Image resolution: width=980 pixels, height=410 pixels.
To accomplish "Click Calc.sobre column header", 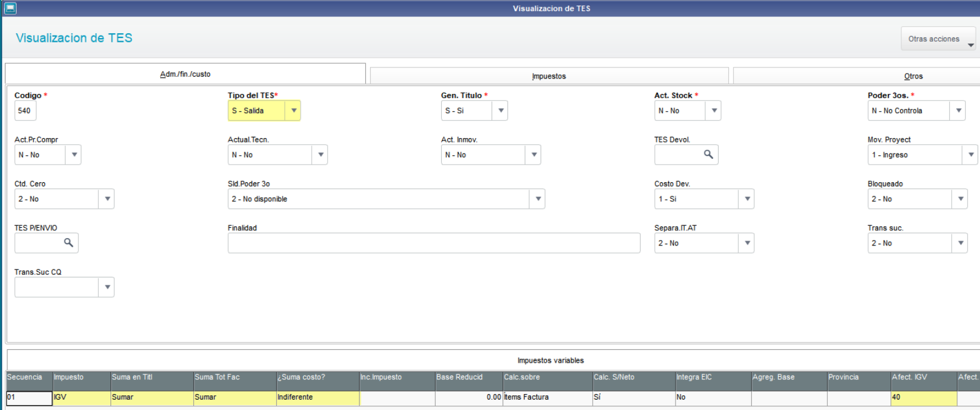I will click(x=547, y=381).
